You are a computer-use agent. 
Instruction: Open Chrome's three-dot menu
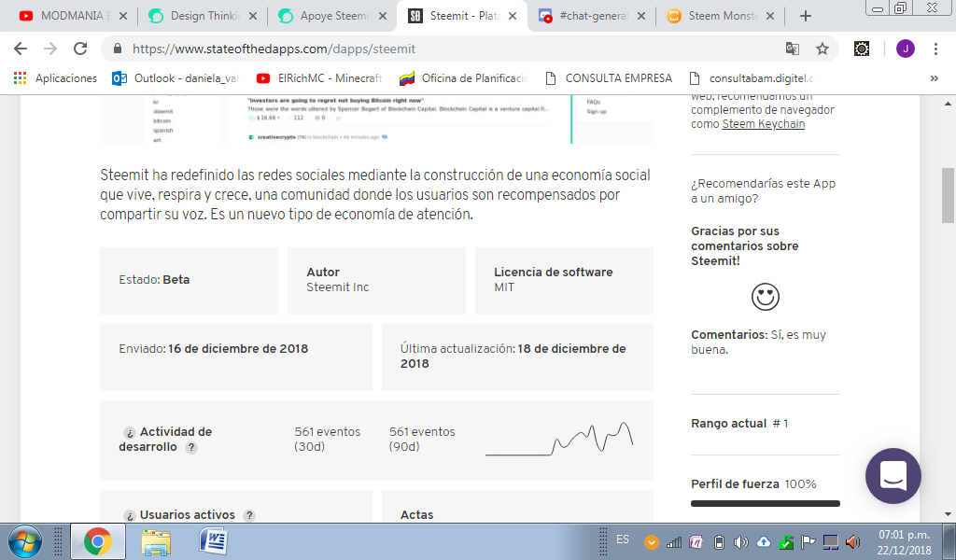pyautogui.click(x=935, y=49)
